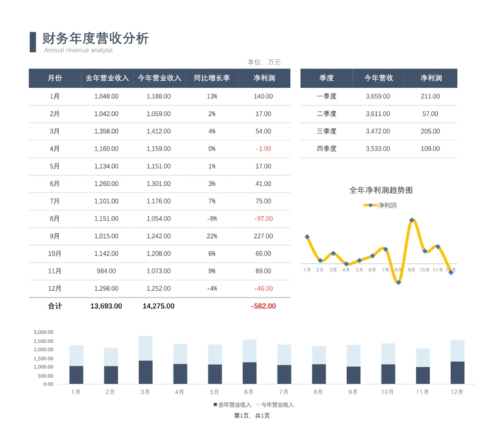The width and height of the screenshot is (504, 439).
Task: Click the 984.00 cell in the 11月 row
Action: 106,271
